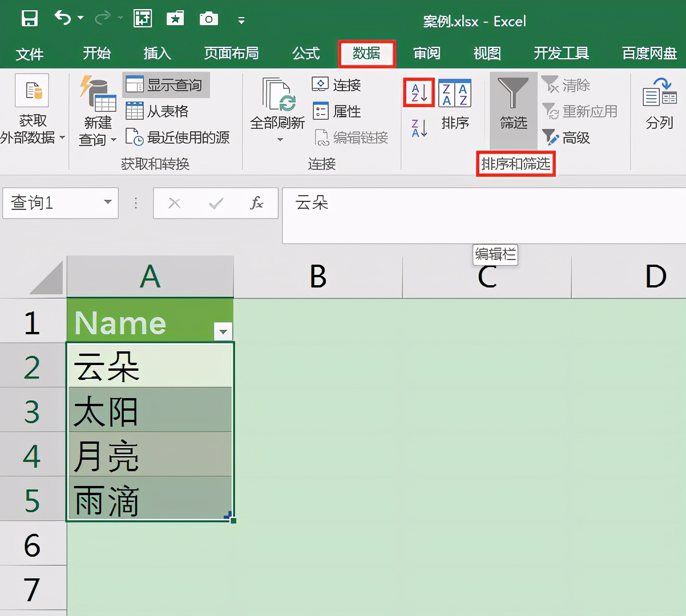Click the cancel X in formula bar
The image size is (686, 616).
[x=175, y=203]
